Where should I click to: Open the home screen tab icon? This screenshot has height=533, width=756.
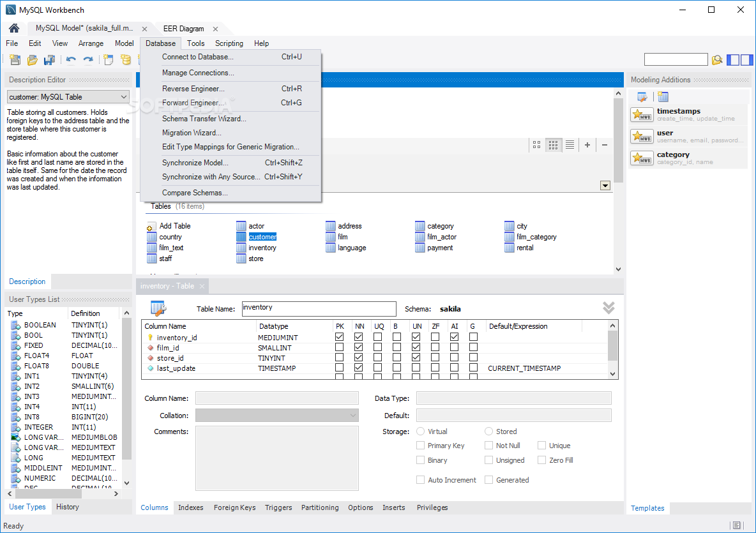[x=14, y=29]
